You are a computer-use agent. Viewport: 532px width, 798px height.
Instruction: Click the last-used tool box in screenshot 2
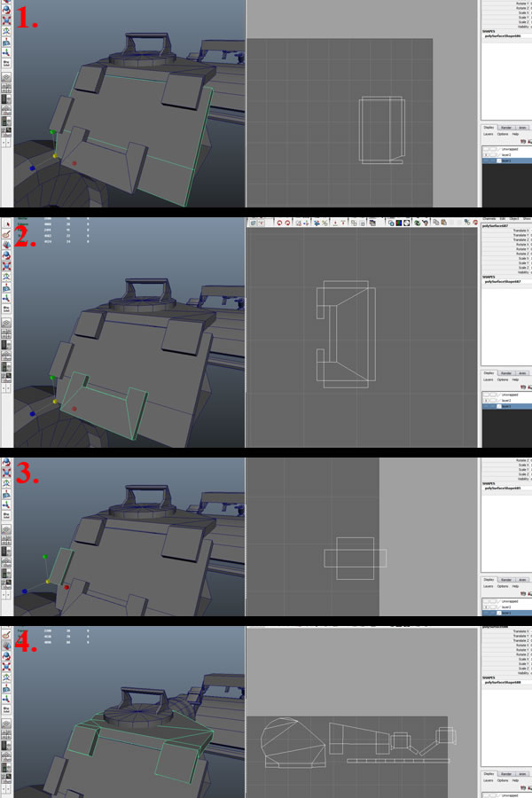click(8, 307)
